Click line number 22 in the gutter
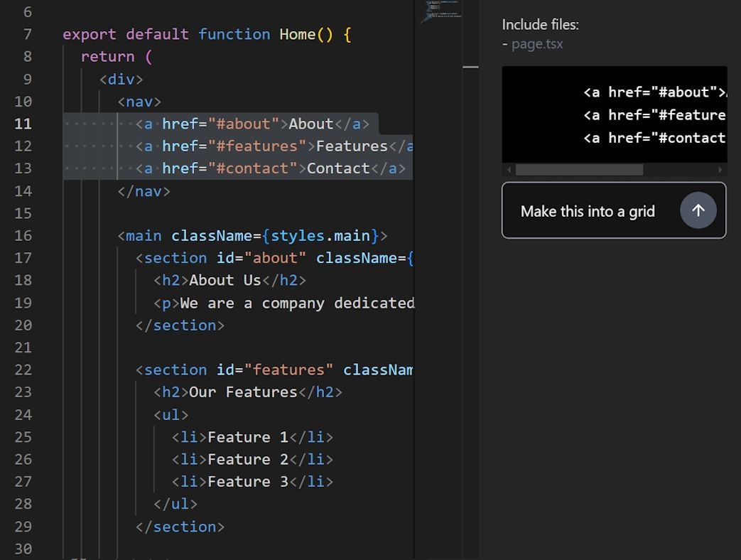 pos(23,370)
